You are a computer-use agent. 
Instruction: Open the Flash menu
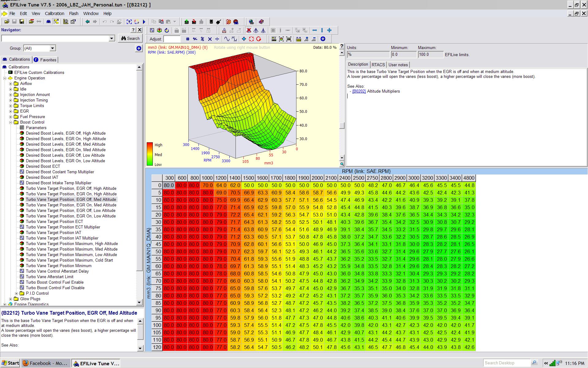[x=74, y=13]
